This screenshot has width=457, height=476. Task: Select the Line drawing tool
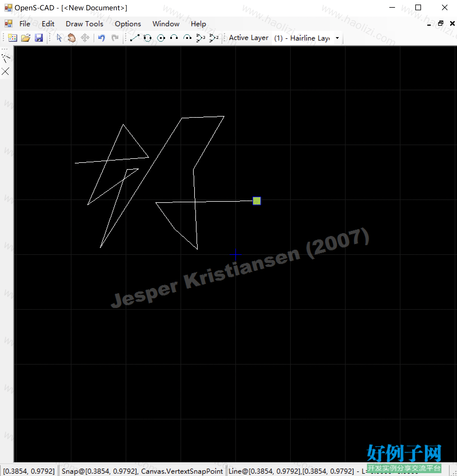[135, 38]
